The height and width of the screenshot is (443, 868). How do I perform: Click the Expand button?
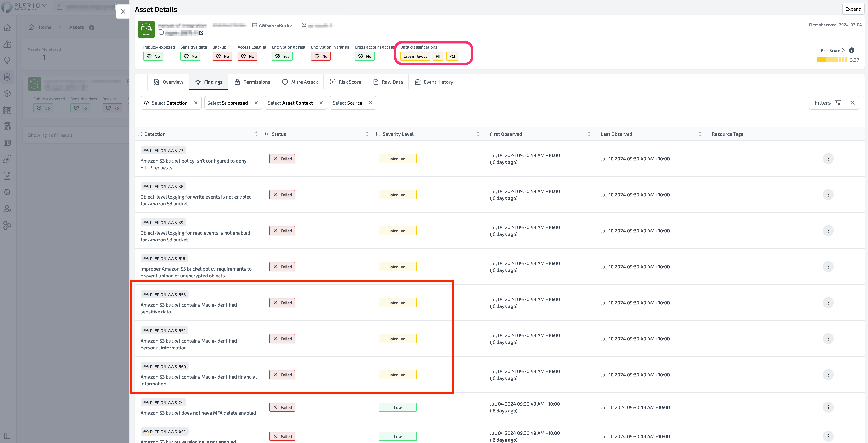tap(853, 9)
